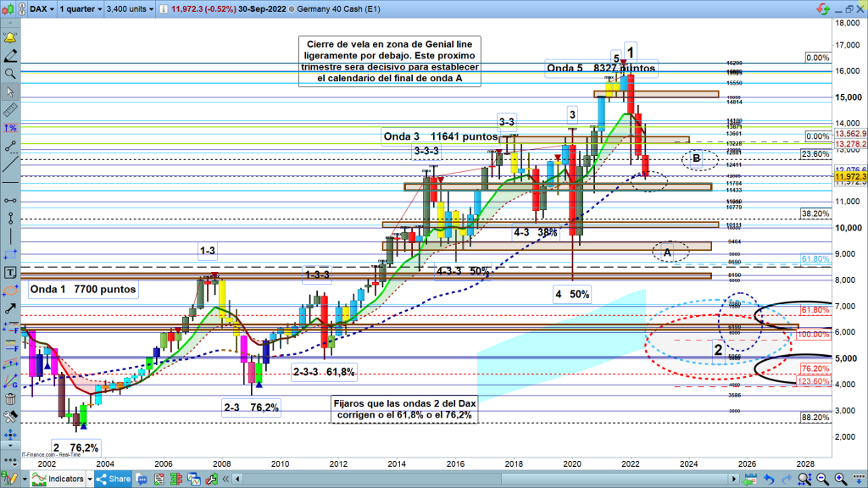Open the DAX instrument dropdown
This screenshot has width=868, height=488.
[41, 8]
